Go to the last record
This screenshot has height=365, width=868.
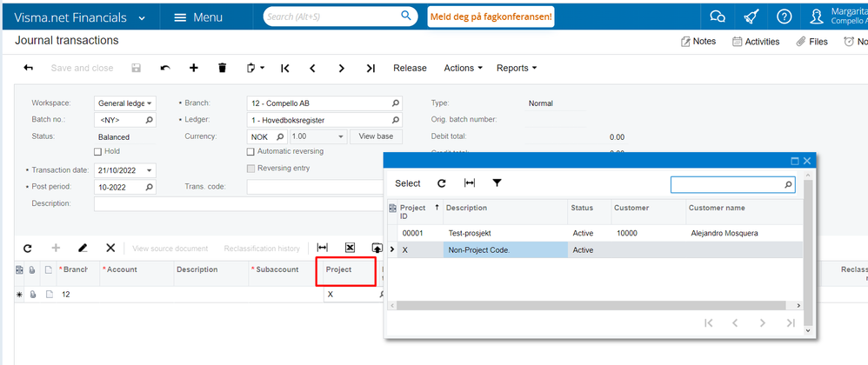371,68
